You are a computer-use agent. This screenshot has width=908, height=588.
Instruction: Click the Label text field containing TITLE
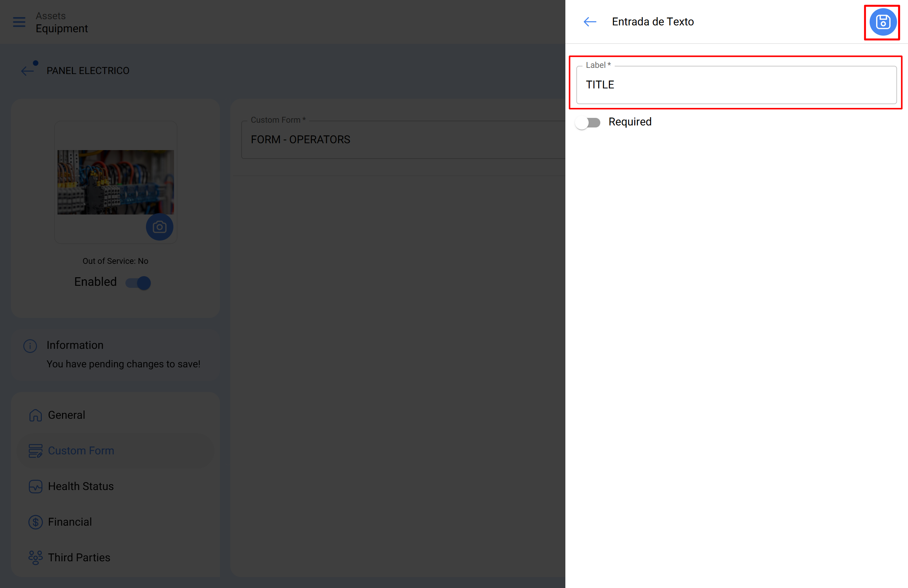click(736, 85)
